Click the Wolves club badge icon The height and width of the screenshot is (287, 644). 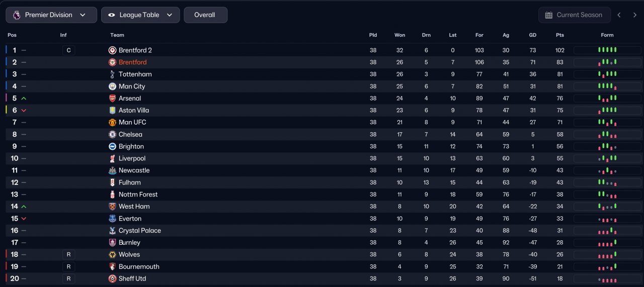pyautogui.click(x=112, y=255)
